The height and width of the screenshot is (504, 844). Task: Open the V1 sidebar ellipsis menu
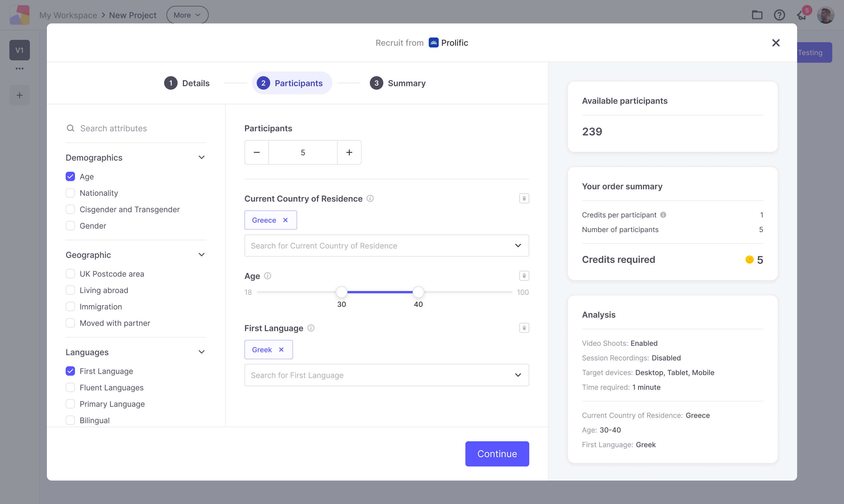(x=19, y=69)
